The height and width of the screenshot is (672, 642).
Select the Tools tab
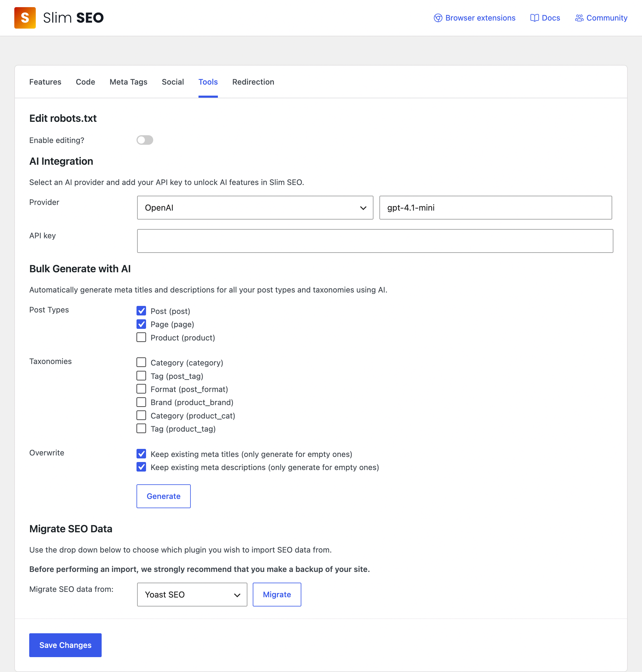coord(208,82)
